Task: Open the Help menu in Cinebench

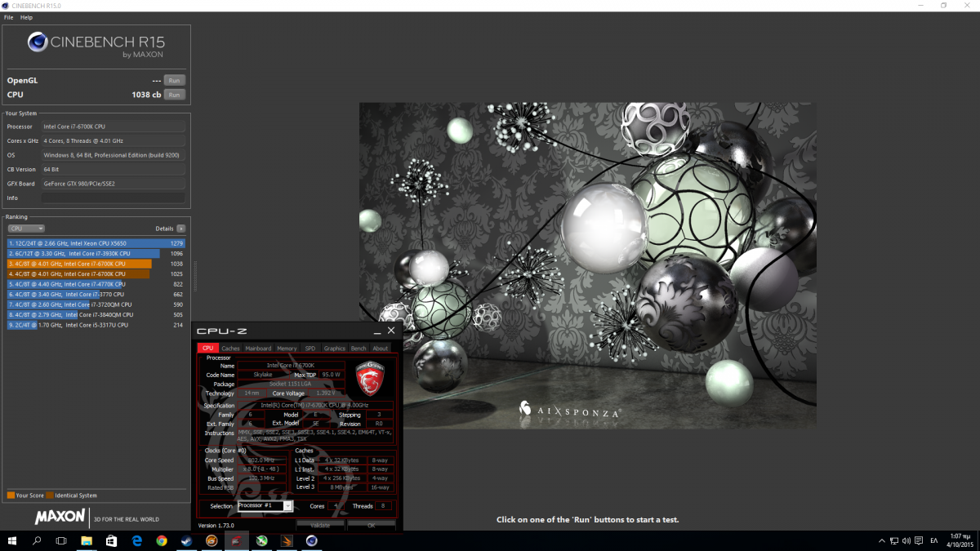Action: tap(27, 17)
